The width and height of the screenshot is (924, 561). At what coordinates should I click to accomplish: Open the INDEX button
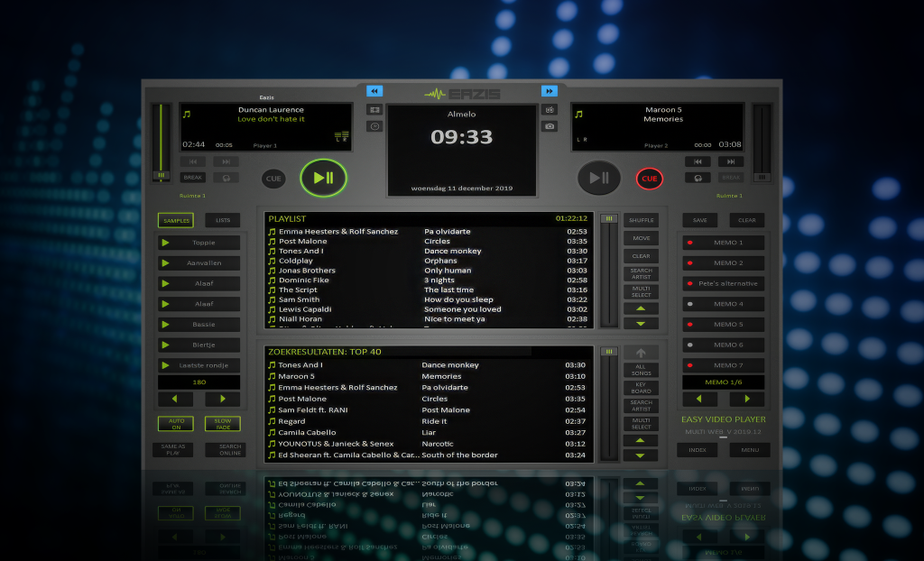(698, 450)
